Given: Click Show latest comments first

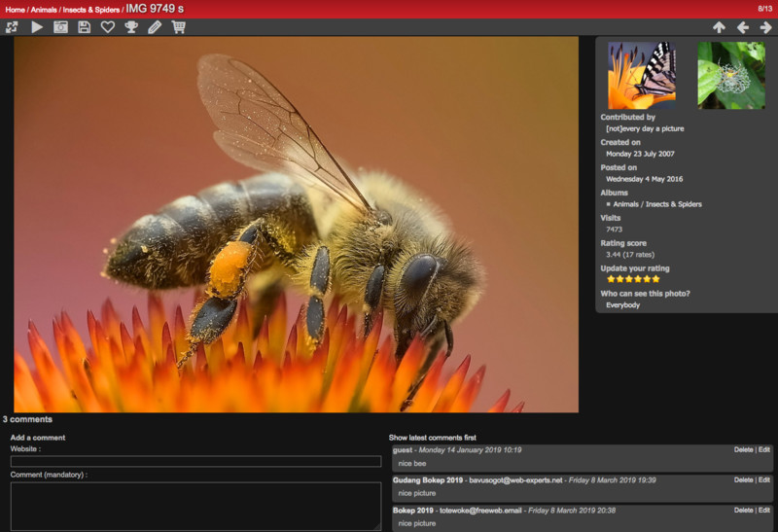Looking at the screenshot, I should point(432,438).
